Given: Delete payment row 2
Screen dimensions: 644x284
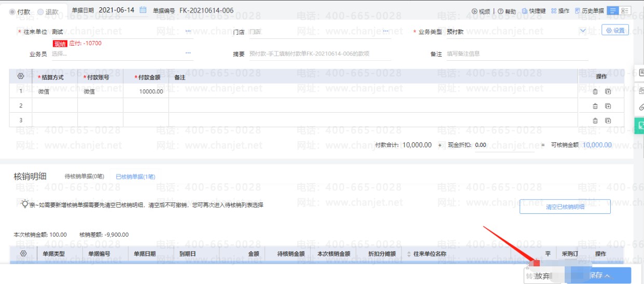Looking at the screenshot, I should coord(595,106).
